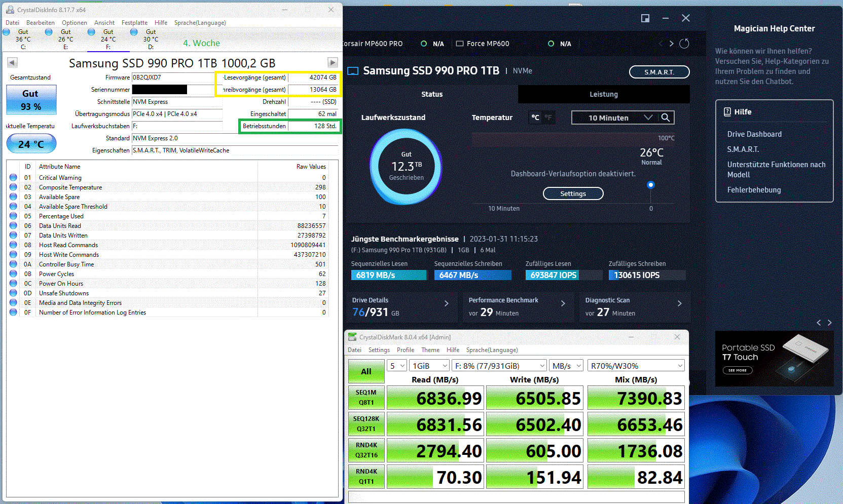The width and height of the screenshot is (843, 504).
Task: Go to previous disk arrow in CrystalDiskInfo
Action: click(x=12, y=62)
